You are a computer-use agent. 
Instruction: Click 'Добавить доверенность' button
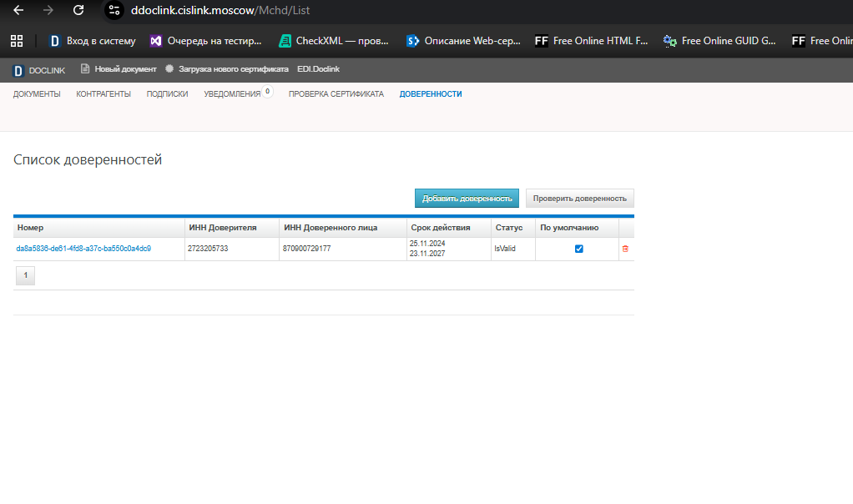coord(467,199)
